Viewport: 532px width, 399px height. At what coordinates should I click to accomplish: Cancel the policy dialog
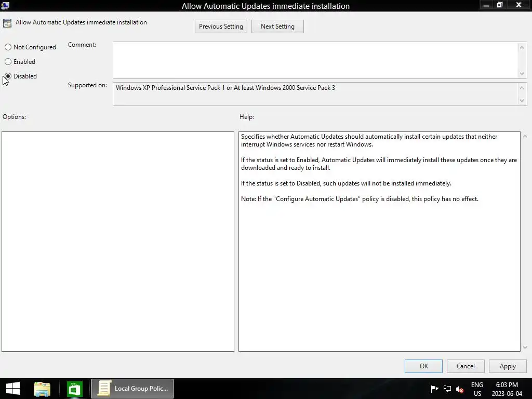pos(465,366)
